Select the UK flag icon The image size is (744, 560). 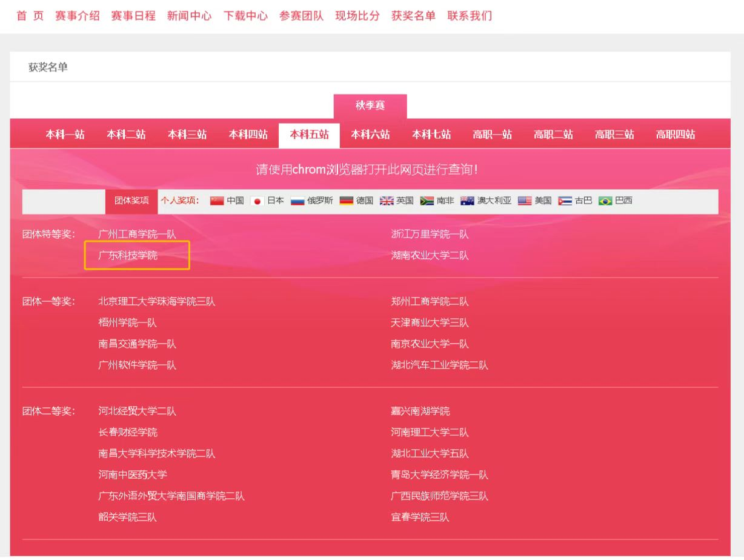(x=387, y=201)
